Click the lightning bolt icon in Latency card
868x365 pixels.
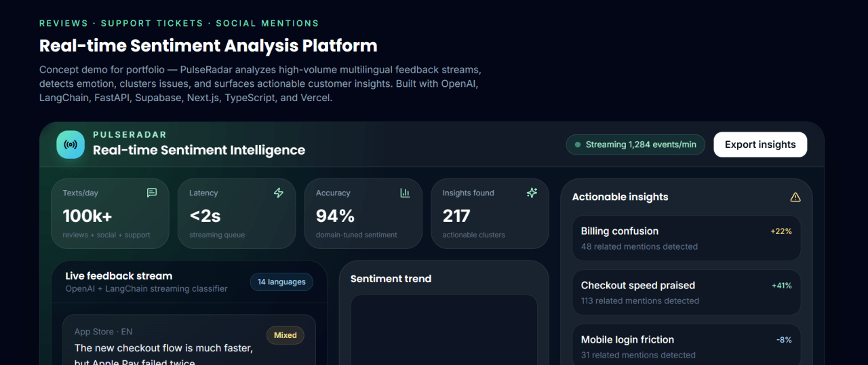[278, 193]
